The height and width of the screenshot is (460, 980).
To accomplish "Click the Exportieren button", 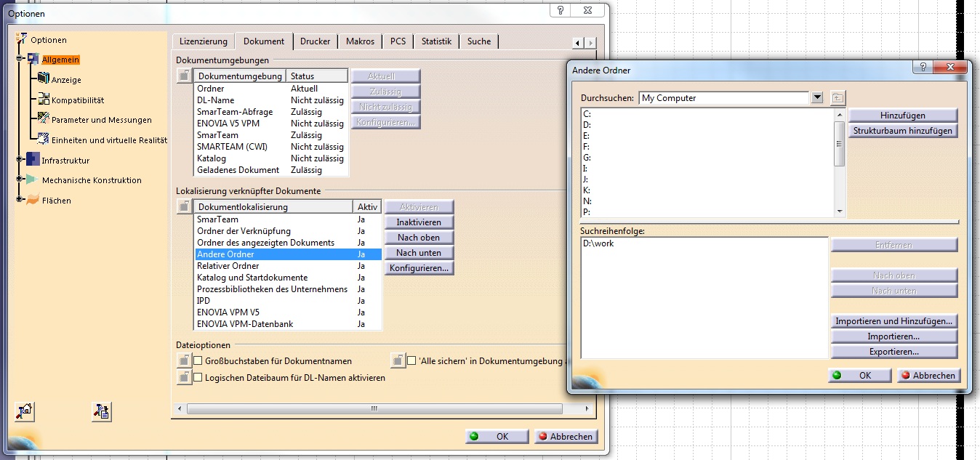I will 893,352.
